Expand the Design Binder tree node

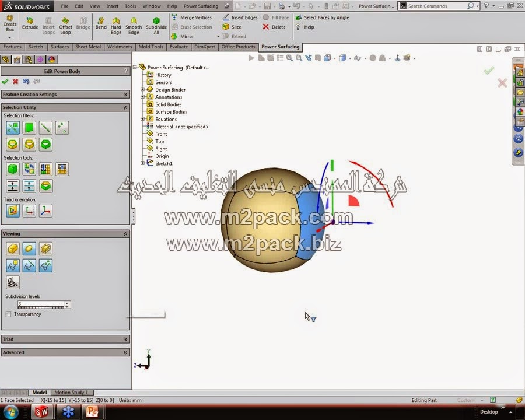click(x=143, y=89)
